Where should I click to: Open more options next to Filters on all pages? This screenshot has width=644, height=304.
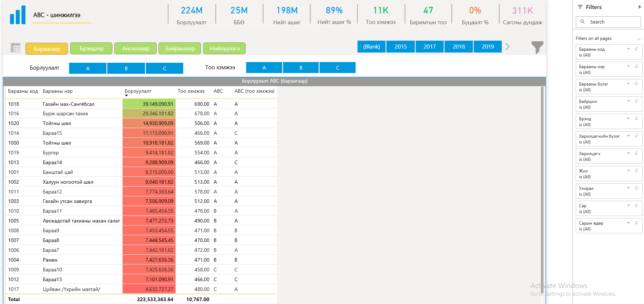pos(639,39)
